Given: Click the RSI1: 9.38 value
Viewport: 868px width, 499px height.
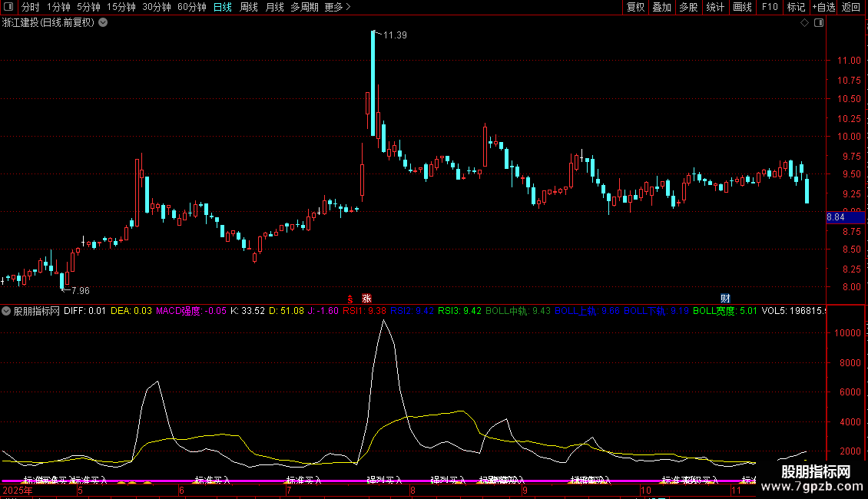Looking at the screenshot, I should [x=364, y=311].
